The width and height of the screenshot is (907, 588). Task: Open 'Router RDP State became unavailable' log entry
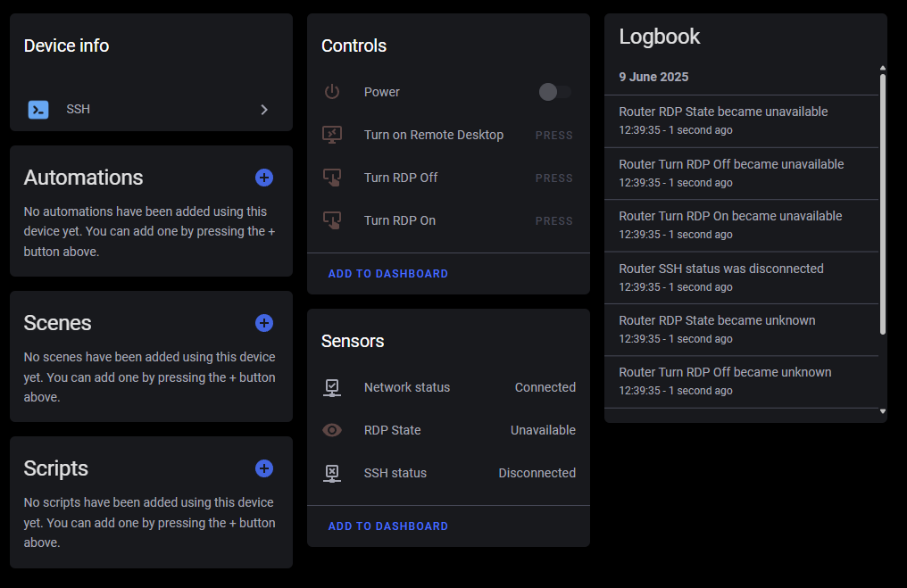[x=741, y=120]
